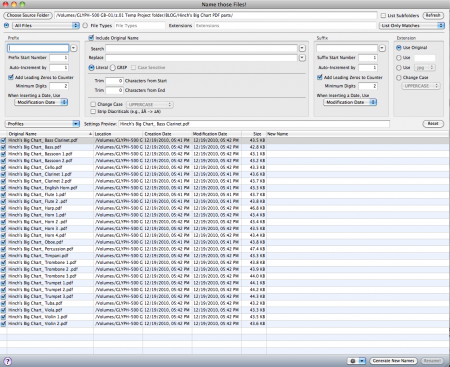Toggle Include Original Name checkbox

point(91,38)
